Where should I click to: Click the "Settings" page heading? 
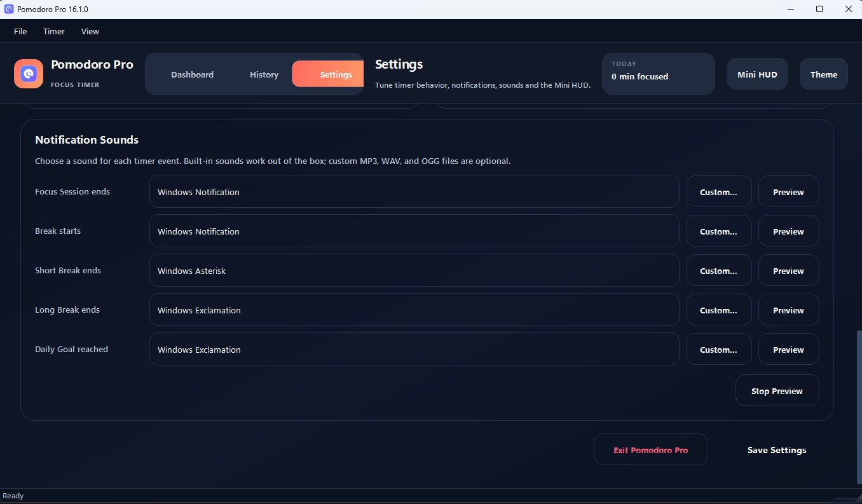(x=399, y=64)
